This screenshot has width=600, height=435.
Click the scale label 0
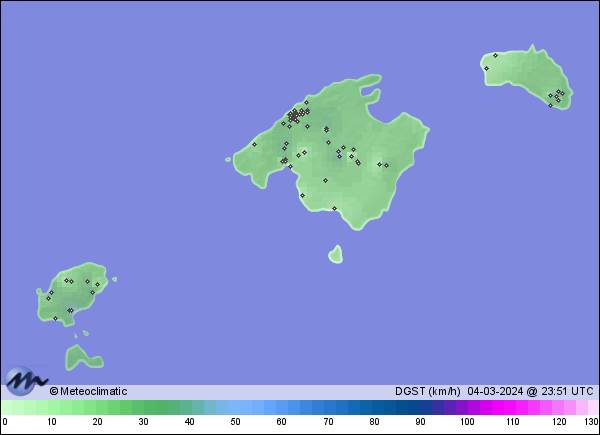[5, 422]
